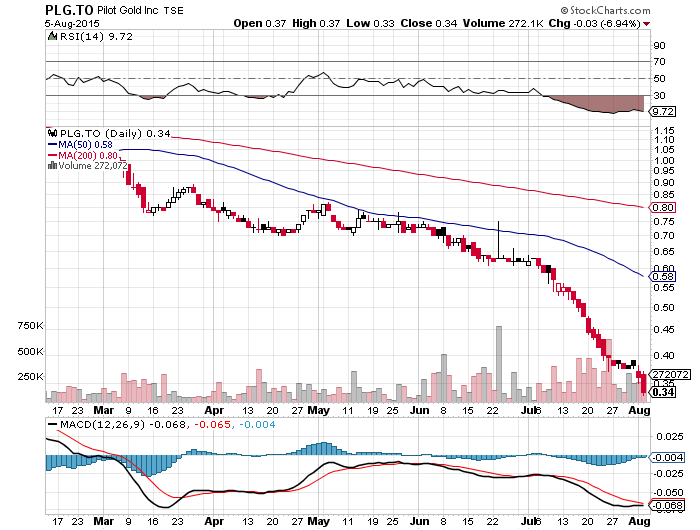Click the -0.004 tag on MACD right axis

[666, 457]
